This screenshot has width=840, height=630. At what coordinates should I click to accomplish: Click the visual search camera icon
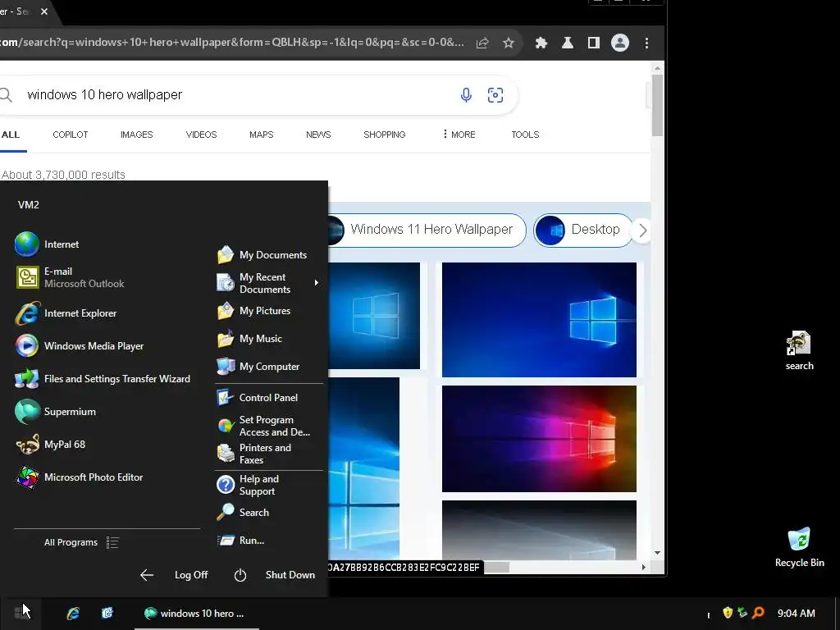tap(495, 95)
